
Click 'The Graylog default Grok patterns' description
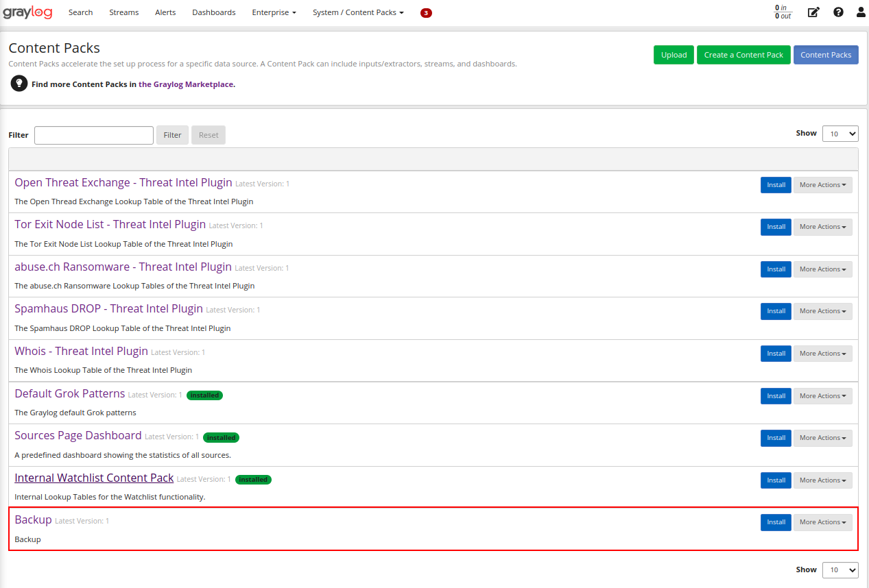tap(75, 413)
